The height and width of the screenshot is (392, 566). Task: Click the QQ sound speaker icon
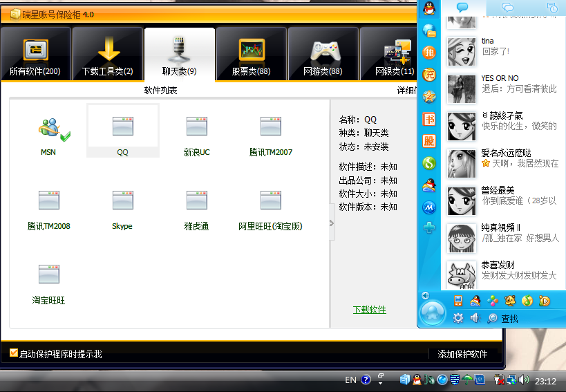(x=475, y=318)
